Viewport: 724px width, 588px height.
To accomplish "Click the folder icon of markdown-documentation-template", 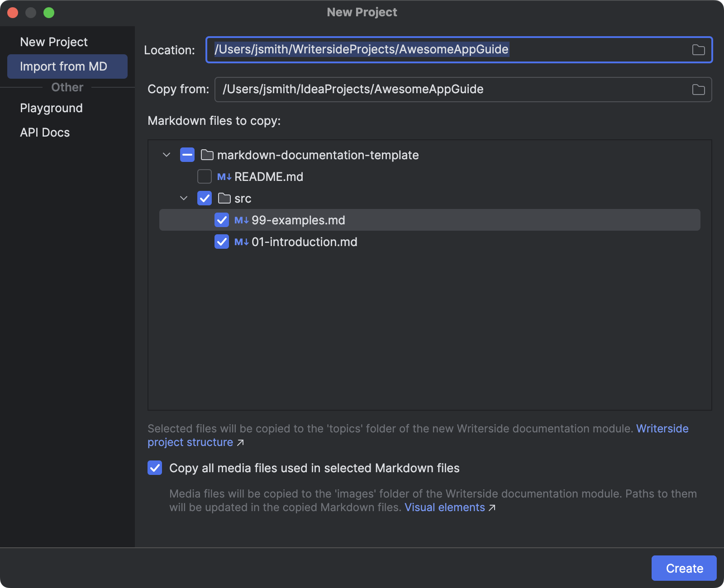I will (x=207, y=155).
